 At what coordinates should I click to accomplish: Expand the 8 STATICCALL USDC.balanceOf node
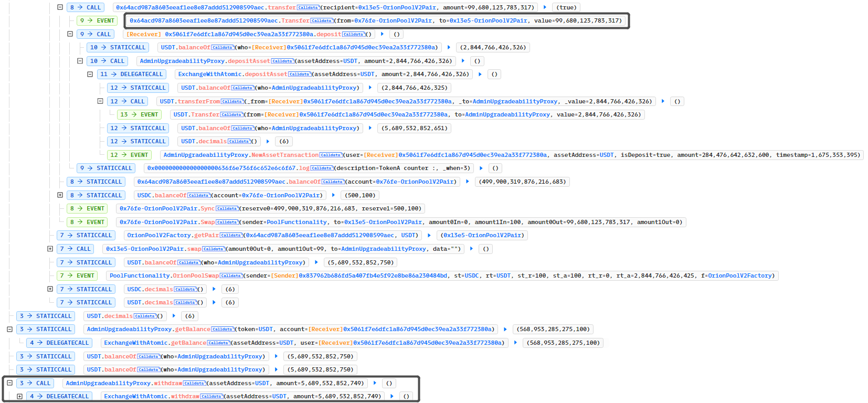click(60, 195)
